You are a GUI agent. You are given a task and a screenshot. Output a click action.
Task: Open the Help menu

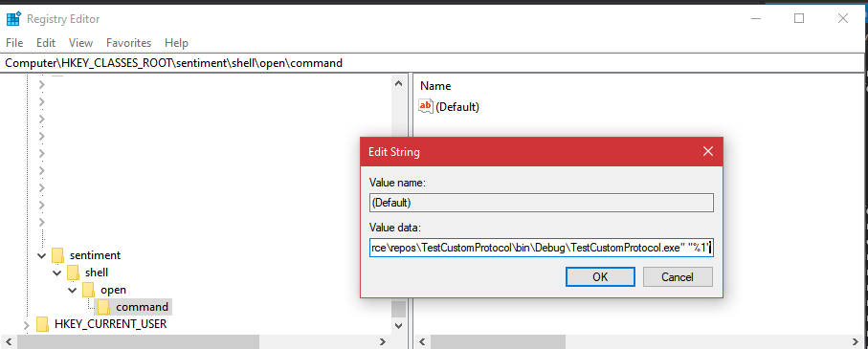click(x=177, y=43)
